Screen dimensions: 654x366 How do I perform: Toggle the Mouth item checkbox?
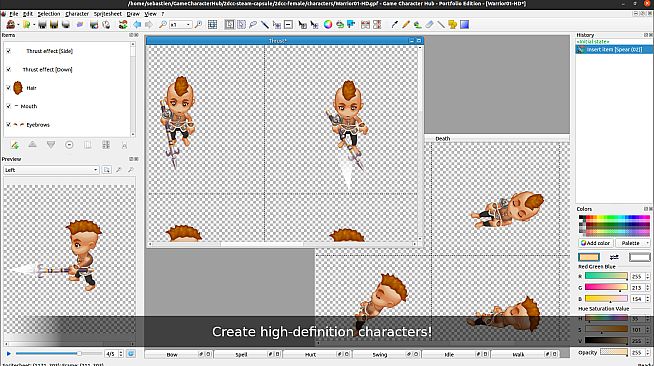pos(9,106)
